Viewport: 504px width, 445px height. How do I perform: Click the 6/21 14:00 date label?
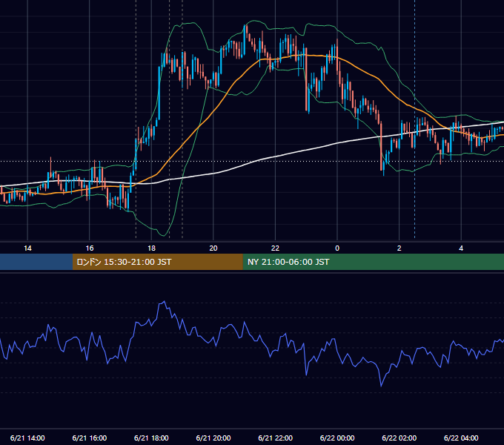point(27,438)
